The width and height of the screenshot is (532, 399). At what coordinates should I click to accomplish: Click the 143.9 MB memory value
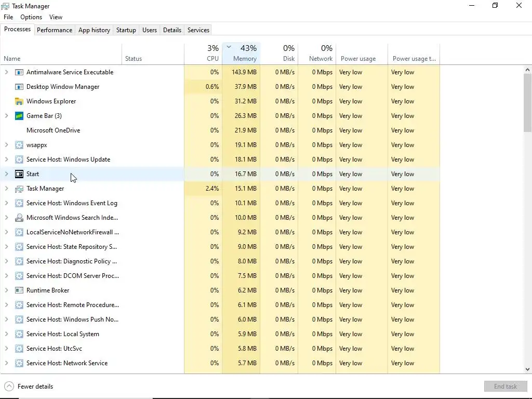244,72
